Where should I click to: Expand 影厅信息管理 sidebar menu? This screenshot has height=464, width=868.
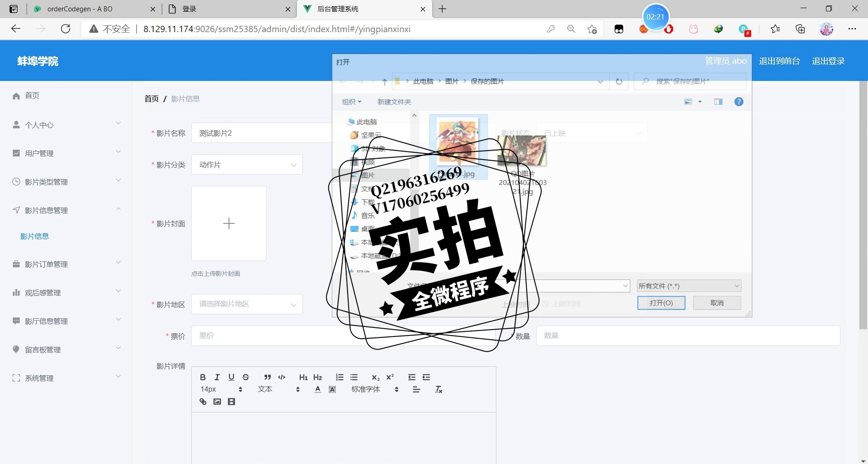point(66,321)
